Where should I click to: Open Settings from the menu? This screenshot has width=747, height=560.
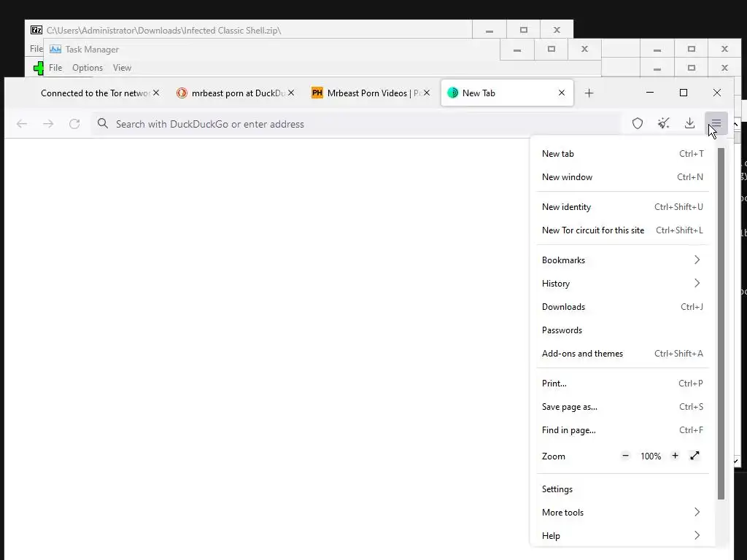(623, 489)
